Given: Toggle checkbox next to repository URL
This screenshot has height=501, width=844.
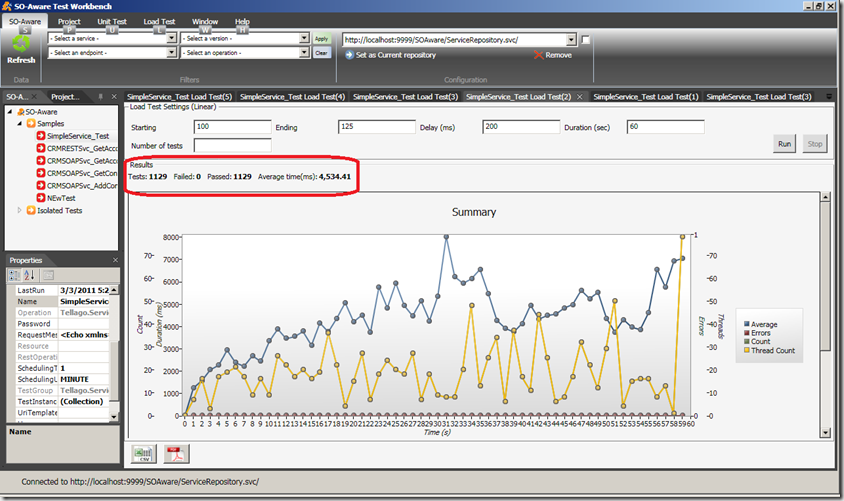Looking at the screenshot, I should 586,39.
